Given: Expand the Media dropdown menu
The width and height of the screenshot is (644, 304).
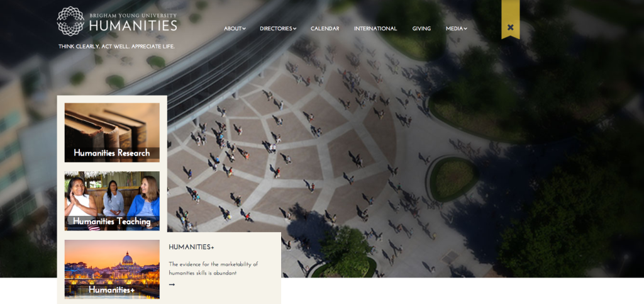Looking at the screenshot, I should 457,29.
